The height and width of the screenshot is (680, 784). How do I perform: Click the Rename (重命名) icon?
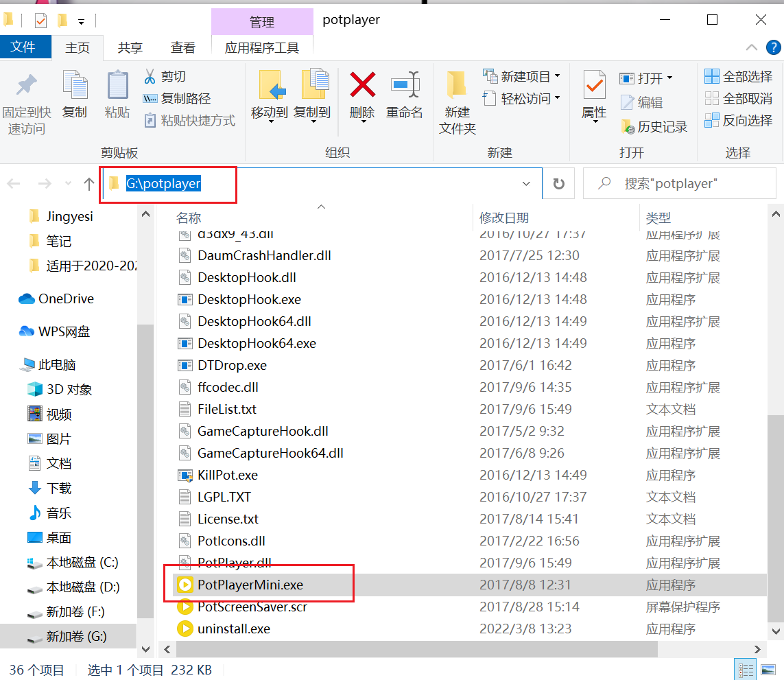coord(405,84)
